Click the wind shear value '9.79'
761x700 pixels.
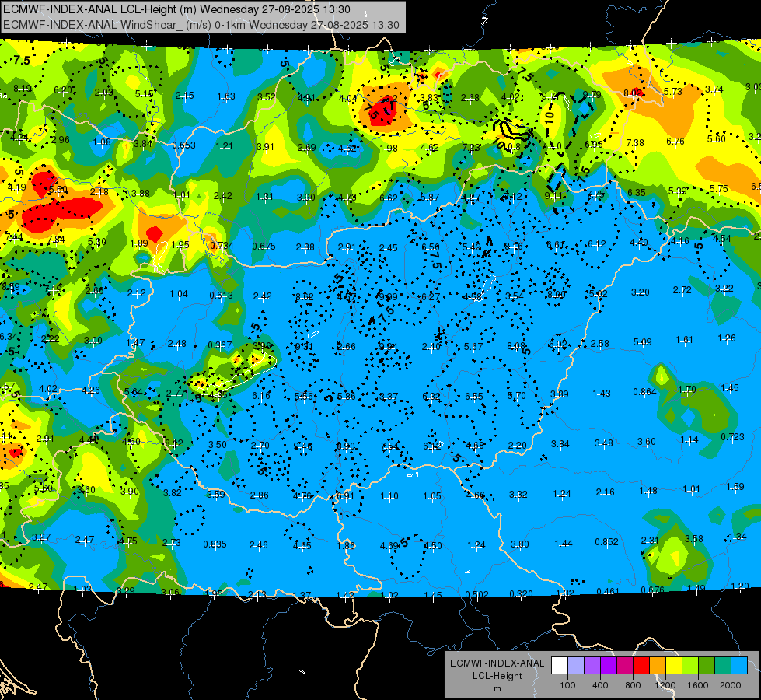pos(592,95)
